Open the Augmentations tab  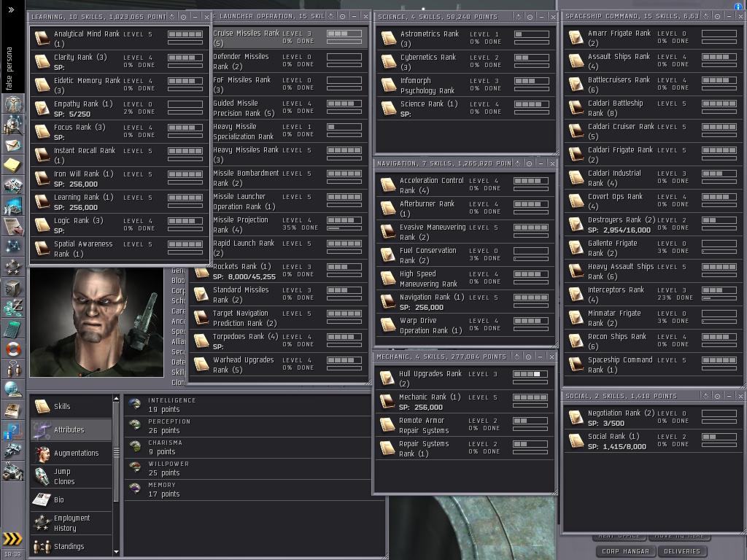tap(71, 453)
